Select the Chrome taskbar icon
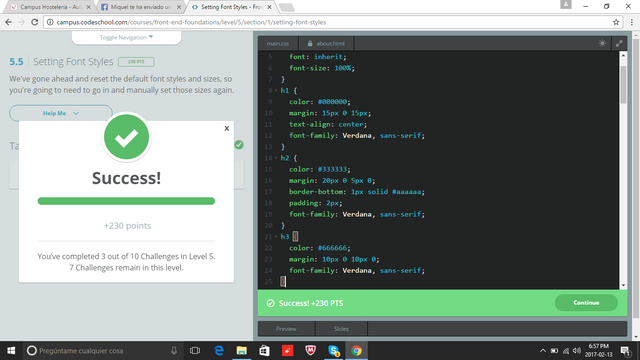640x360 pixels. (x=356, y=351)
